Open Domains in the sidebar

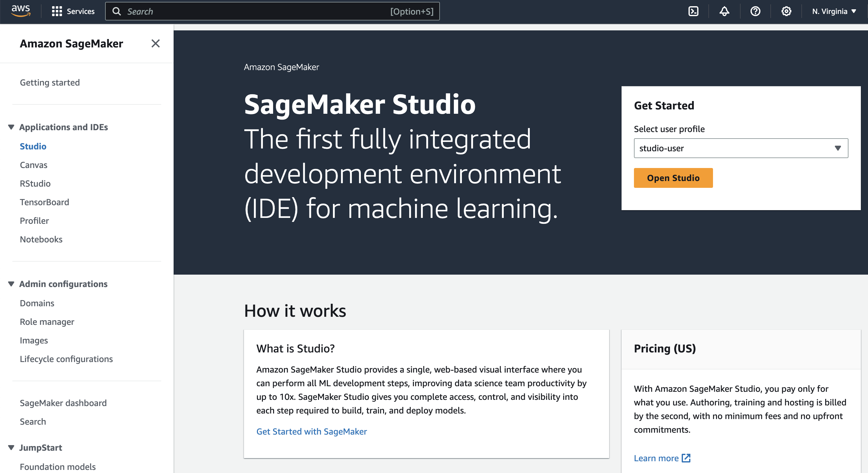37,303
